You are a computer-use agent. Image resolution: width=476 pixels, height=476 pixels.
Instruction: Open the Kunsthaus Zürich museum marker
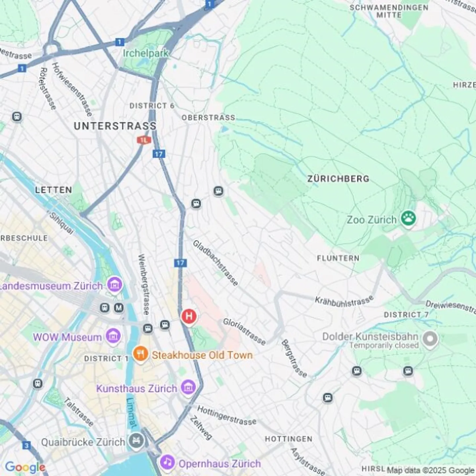pos(188,387)
